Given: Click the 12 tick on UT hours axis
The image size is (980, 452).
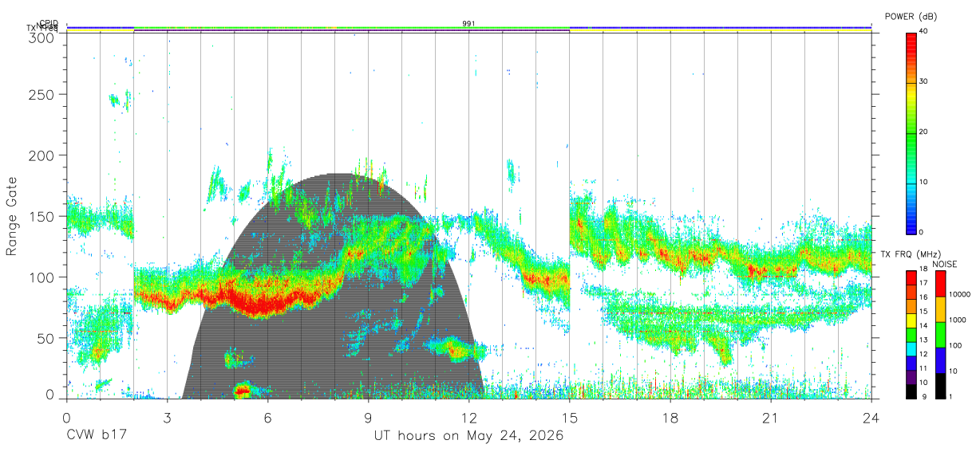Looking at the screenshot, I should [468, 418].
